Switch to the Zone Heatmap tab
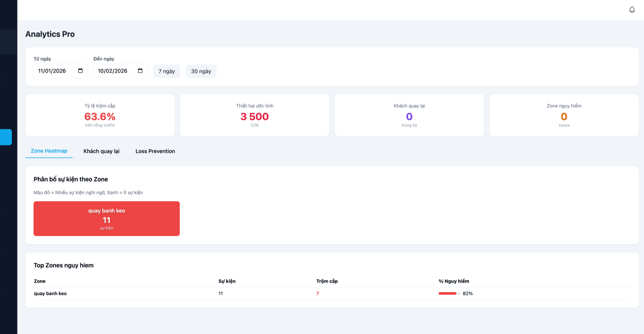 (x=49, y=151)
